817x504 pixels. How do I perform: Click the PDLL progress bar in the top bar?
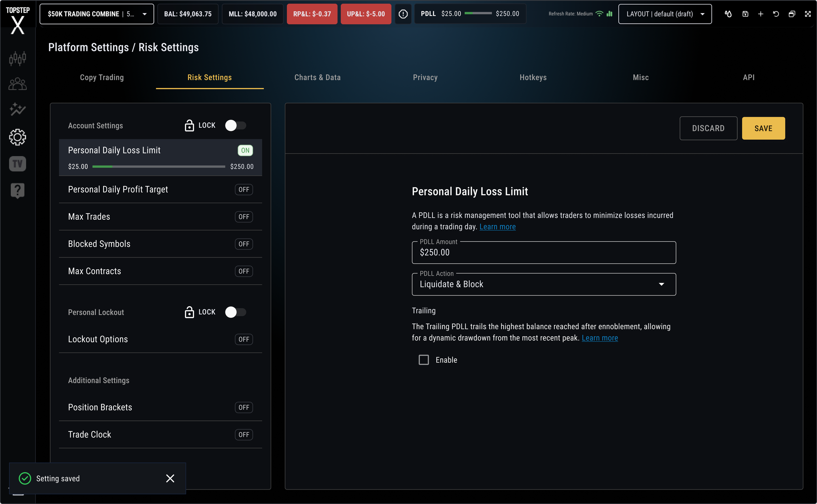[478, 13]
